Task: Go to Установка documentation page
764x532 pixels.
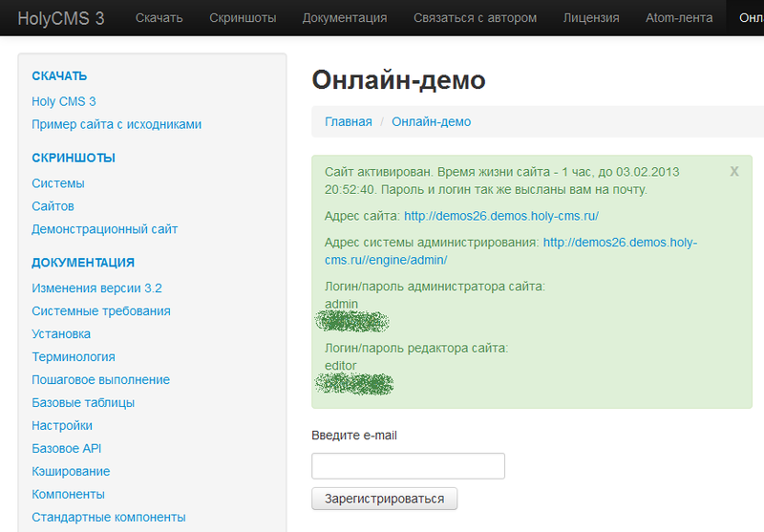Action: coord(61,333)
